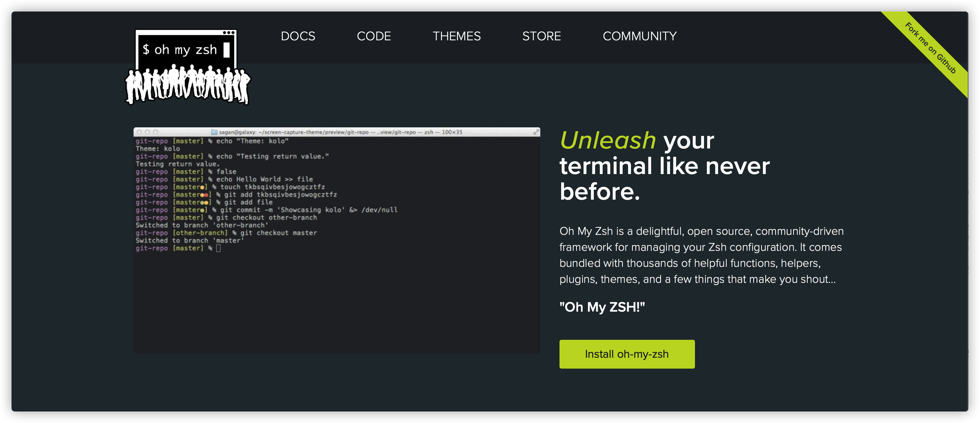980x423 pixels.
Task: Navigate to the THEMES section
Action: pos(457,36)
